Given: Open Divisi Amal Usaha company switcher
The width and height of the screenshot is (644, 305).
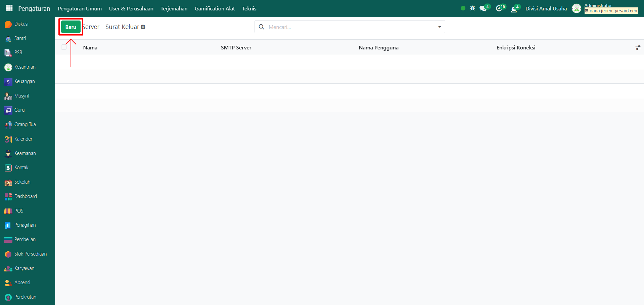Looking at the screenshot, I should coord(546,9).
